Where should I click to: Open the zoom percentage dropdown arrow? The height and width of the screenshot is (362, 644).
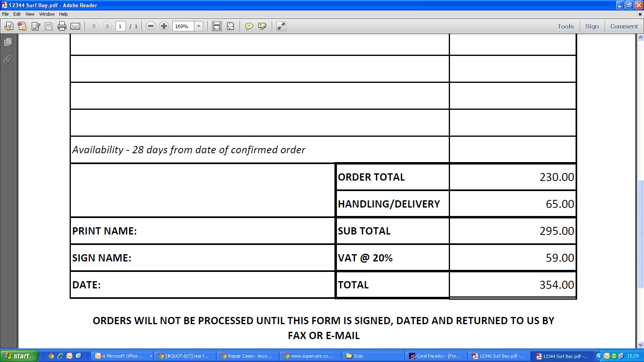[198, 26]
